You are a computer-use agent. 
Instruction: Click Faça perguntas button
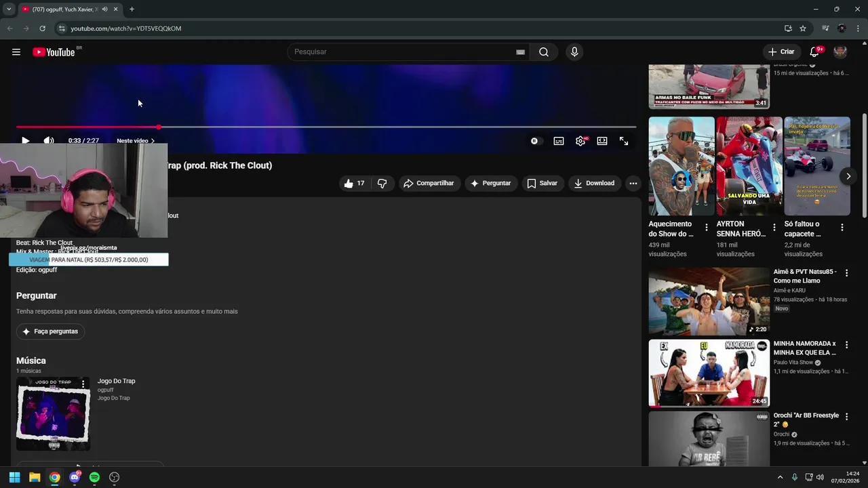pos(50,331)
